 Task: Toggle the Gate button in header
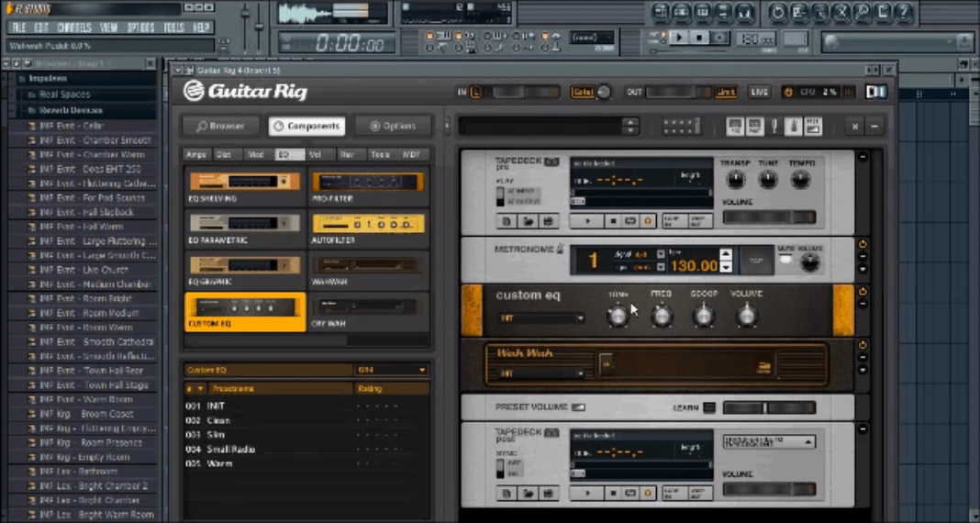point(583,92)
